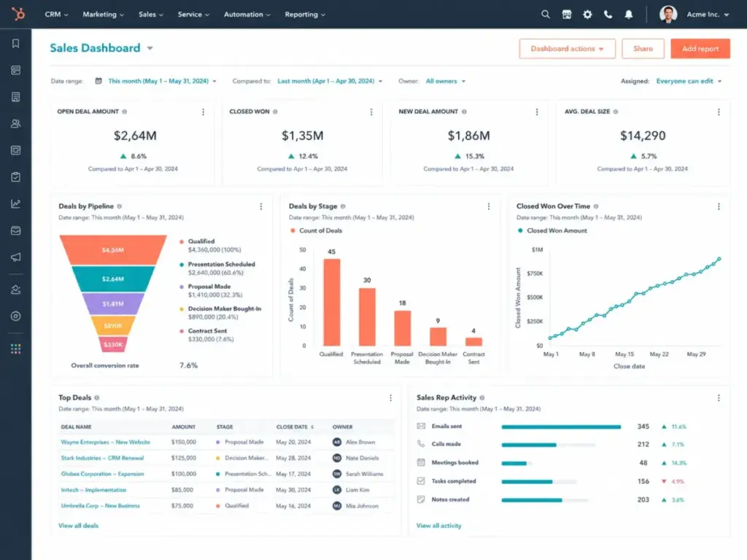Sort table by Close Date column
Viewport: 747px width, 560px height.
(x=295, y=427)
